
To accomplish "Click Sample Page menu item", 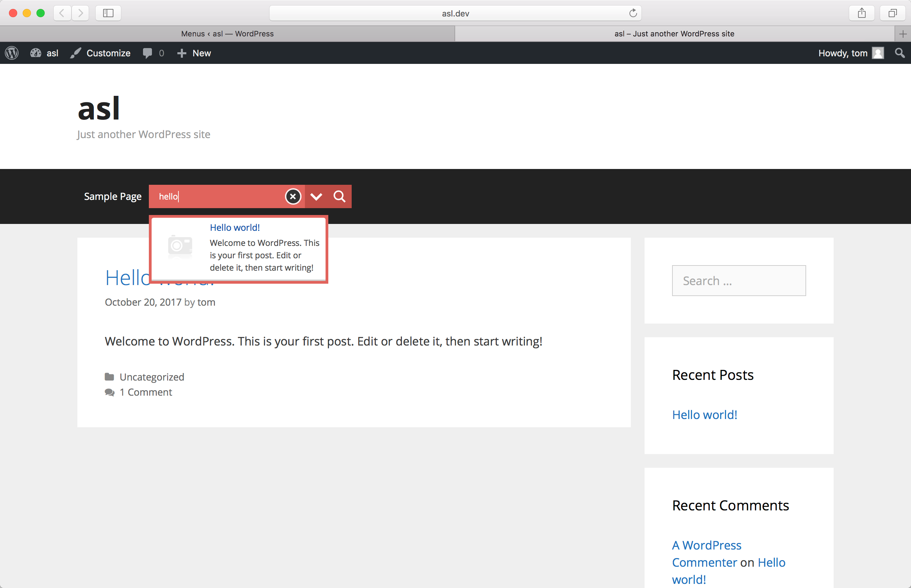I will pos(113,197).
